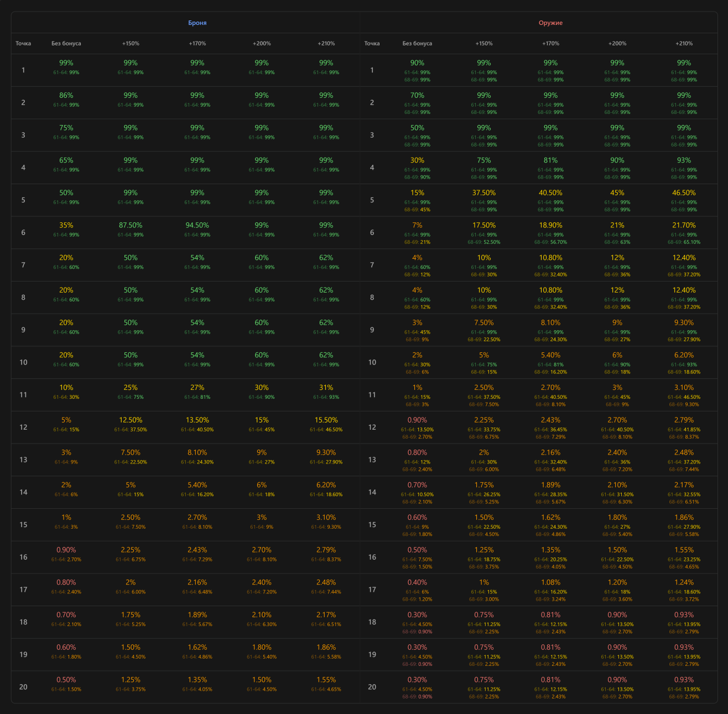This screenshot has width=728, height=714.
Task: Select the 17.50% cell
Action: (x=484, y=226)
